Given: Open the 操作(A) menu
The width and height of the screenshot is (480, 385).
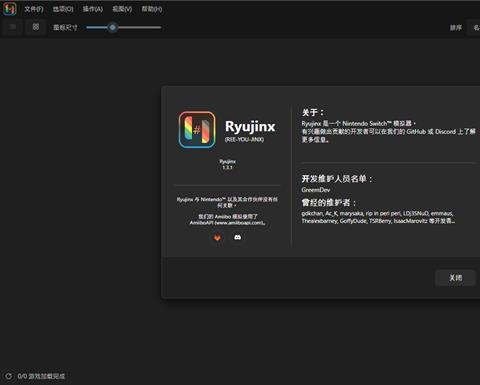Looking at the screenshot, I should (x=93, y=9).
